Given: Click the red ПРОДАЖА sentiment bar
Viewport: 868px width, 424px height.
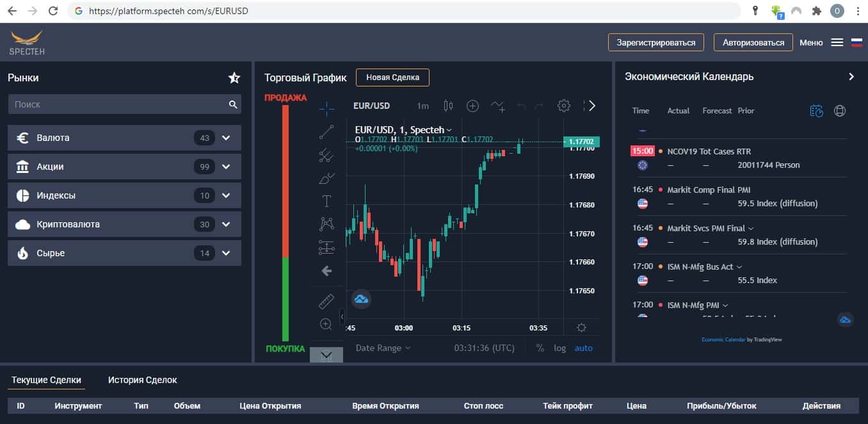Looking at the screenshot, I should coord(285,181).
